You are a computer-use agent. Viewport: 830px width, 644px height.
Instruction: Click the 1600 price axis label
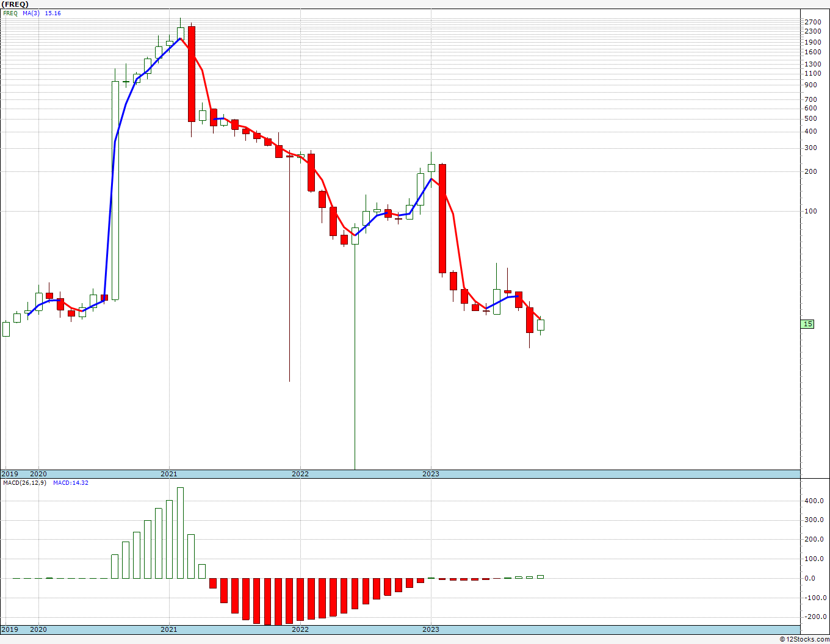(812, 52)
